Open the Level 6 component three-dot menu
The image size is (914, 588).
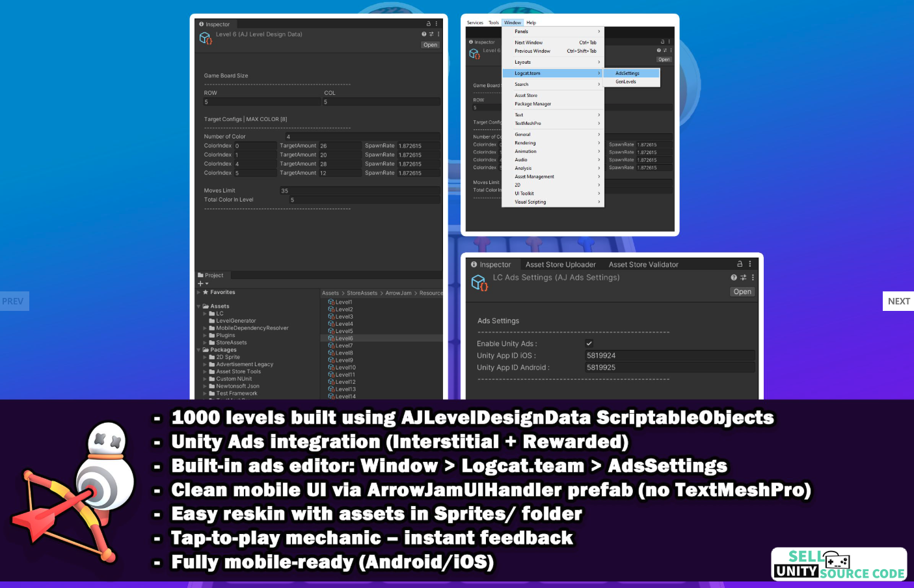pyautogui.click(x=438, y=34)
